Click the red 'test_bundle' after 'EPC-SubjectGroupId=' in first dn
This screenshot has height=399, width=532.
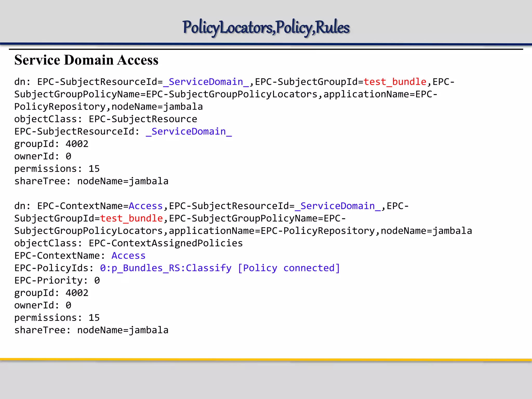[395, 82]
